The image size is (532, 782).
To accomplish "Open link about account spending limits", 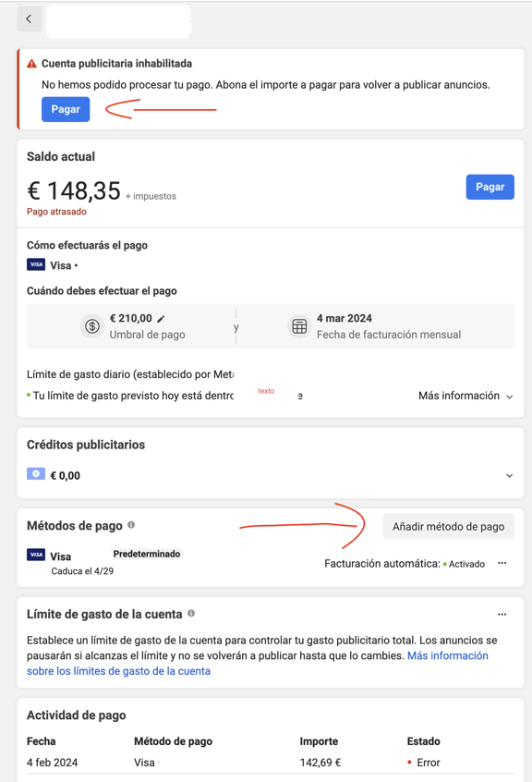I will tap(258, 664).
